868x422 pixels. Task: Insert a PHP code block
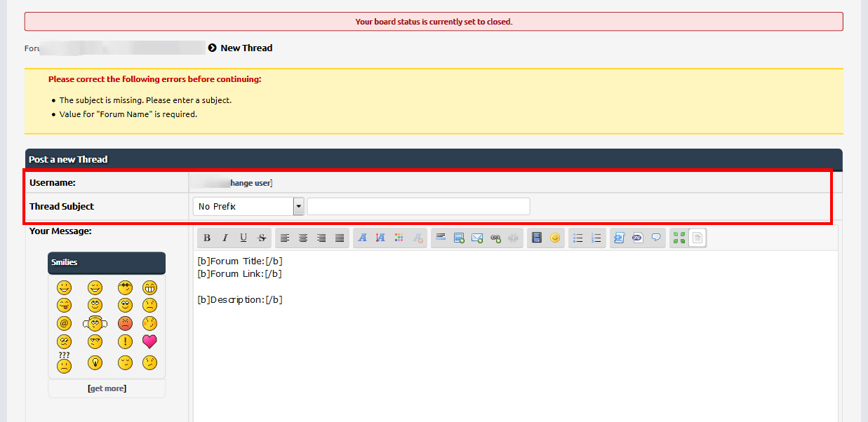(638, 238)
